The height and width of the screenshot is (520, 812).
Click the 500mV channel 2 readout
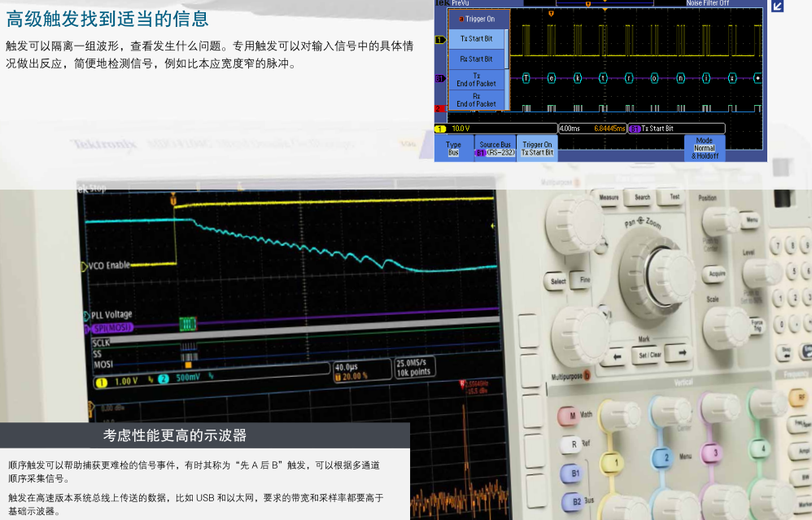(x=187, y=378)
